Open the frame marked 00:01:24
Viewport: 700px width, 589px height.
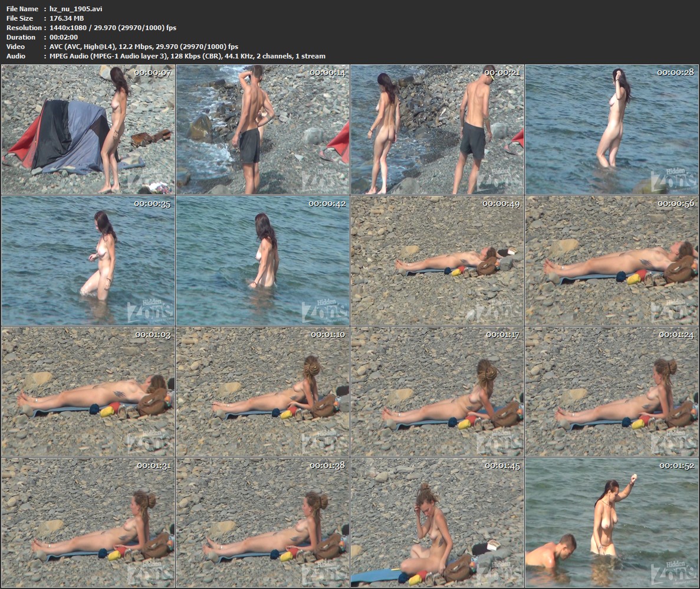click(612, 392)
